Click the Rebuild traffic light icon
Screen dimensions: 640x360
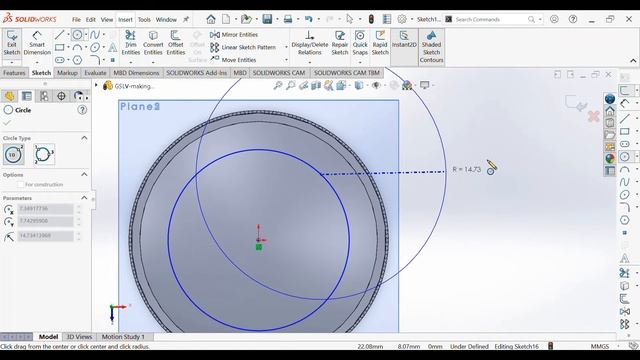point(371,19)
